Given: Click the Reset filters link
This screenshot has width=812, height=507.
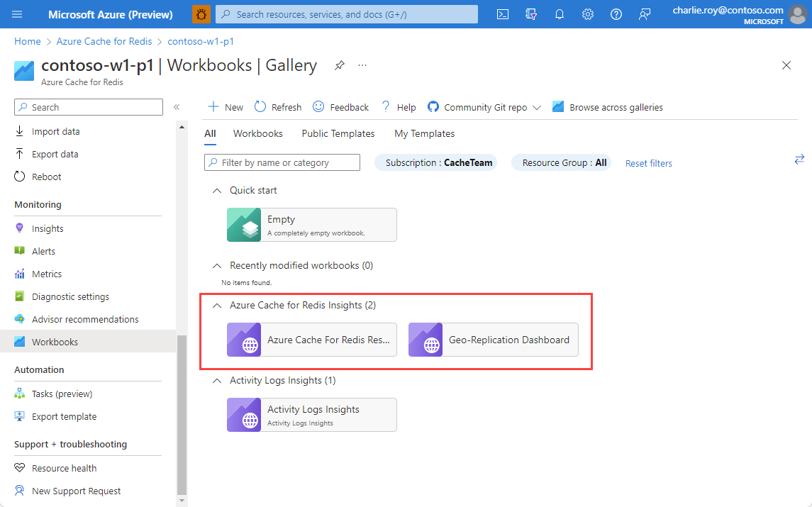Looking at the screenshot, I should [x=648, y=163].
